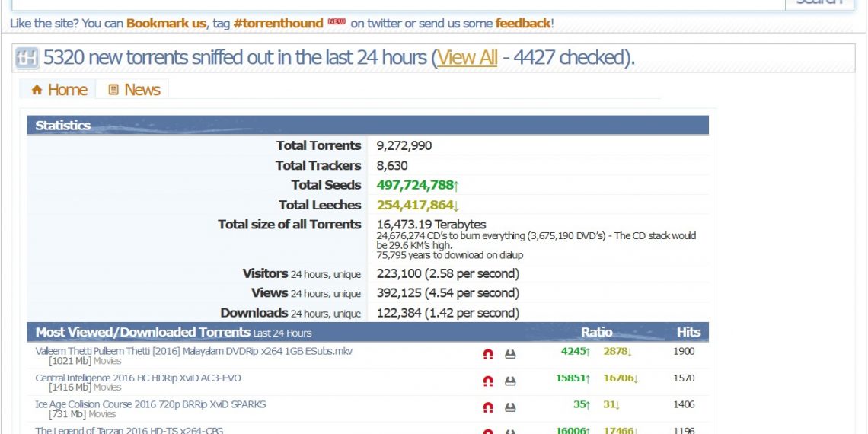
Task: Click the Total size of all Torrents label
Action: point(289,225)
